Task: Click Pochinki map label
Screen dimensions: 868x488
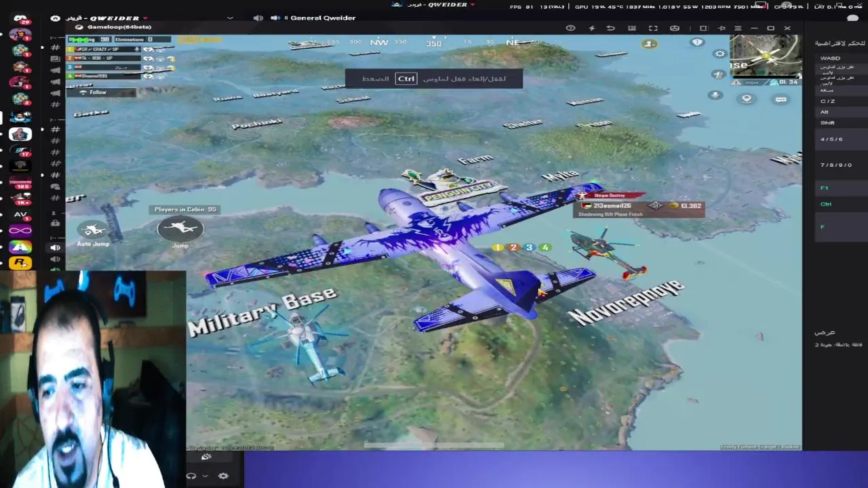Action: coord(257,123)
